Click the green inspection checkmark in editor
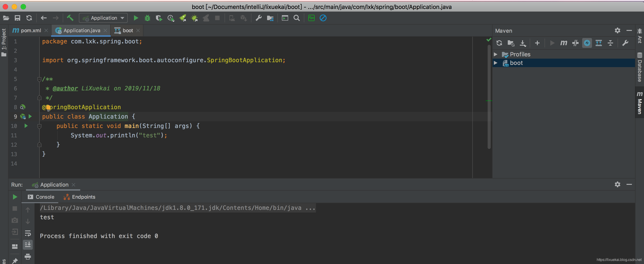The image size is (644, 264). click(x=489, y=40)
